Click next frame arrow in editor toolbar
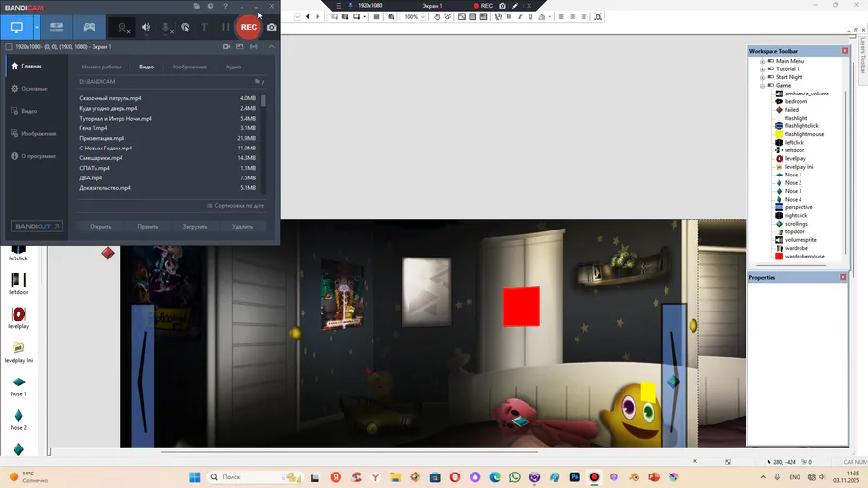The height and width of the screenshot is (488, 868). pyautogui.click(x=317, y=17)
